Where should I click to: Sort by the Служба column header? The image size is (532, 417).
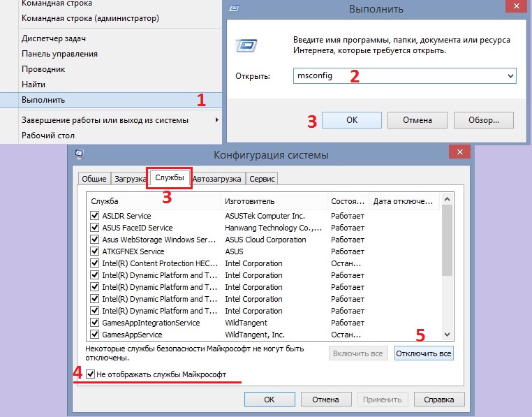(x=154, y=201)
